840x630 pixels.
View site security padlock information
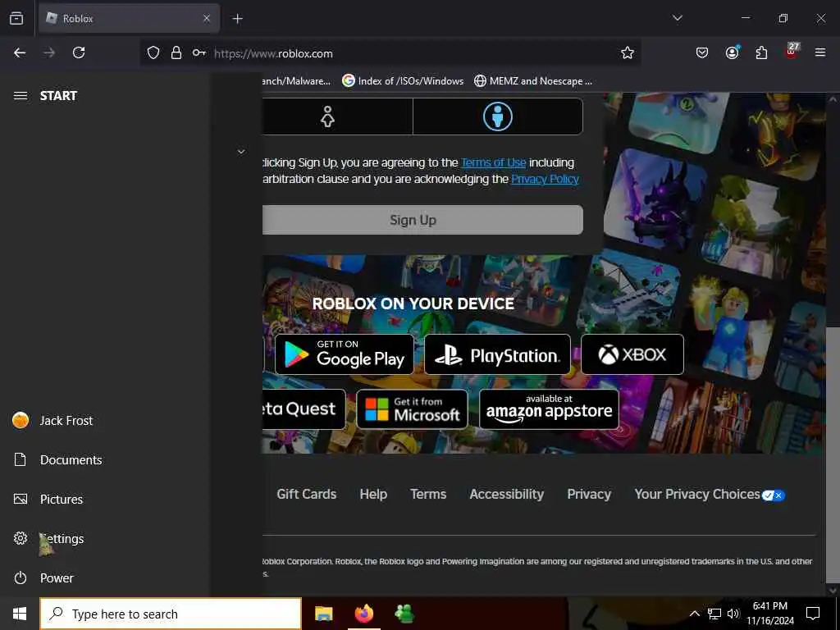176,53
